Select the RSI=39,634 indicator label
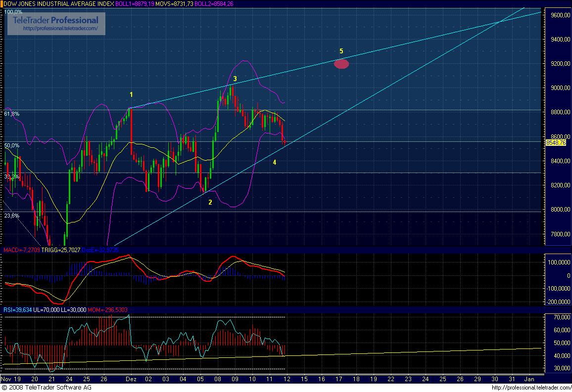This screenshot has width=572, height=392. click(17, 309)
